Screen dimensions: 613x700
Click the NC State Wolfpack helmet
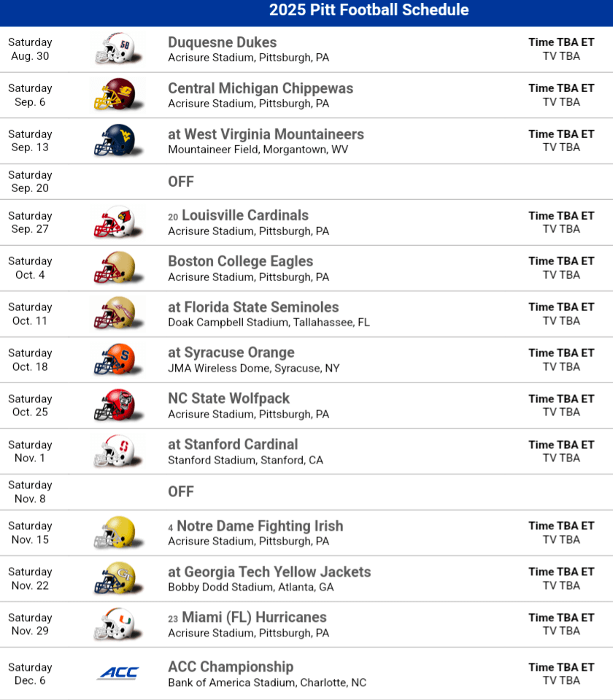(117, 405)
